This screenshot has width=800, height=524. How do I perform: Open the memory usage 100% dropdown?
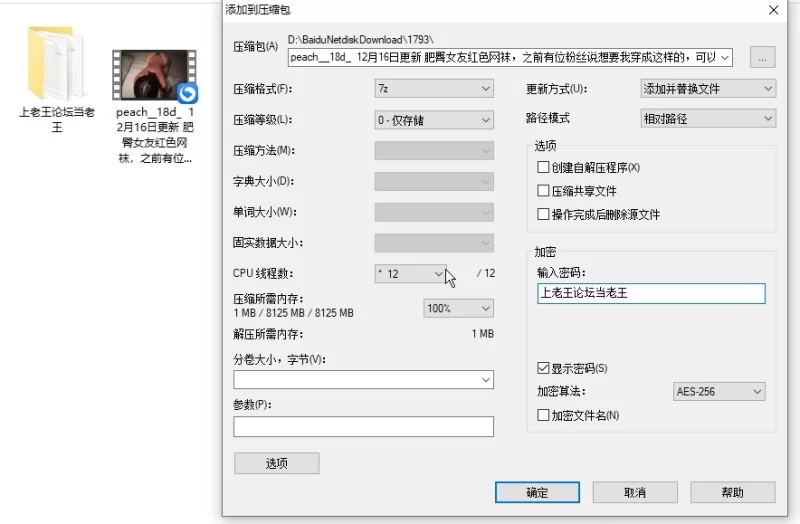[x=458, y=308]
